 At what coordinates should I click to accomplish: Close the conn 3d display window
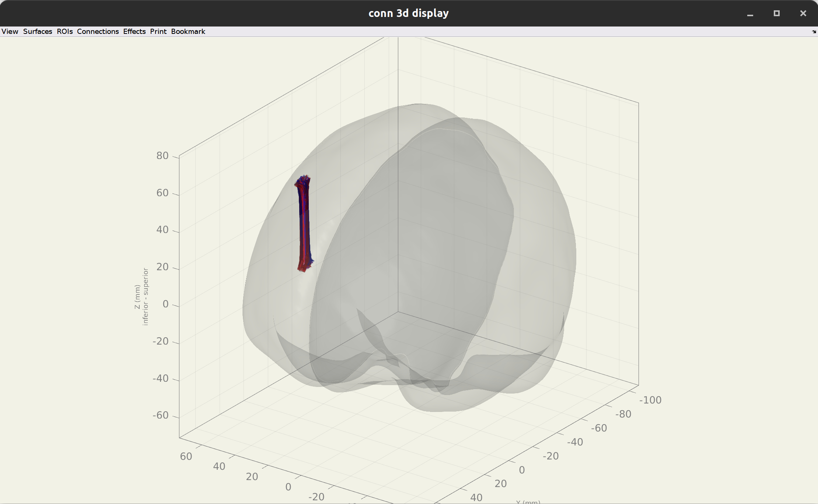click(x=803, y=14)
